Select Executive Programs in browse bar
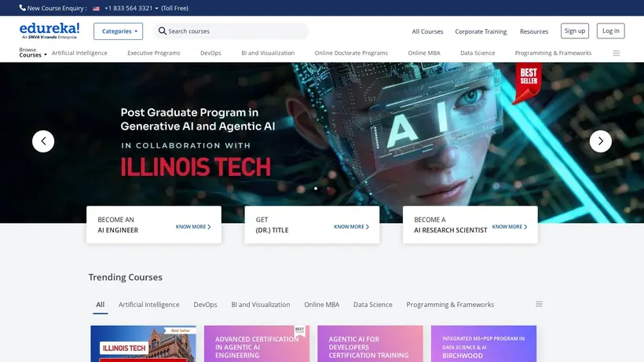644x362 pixels. (154, 53)
